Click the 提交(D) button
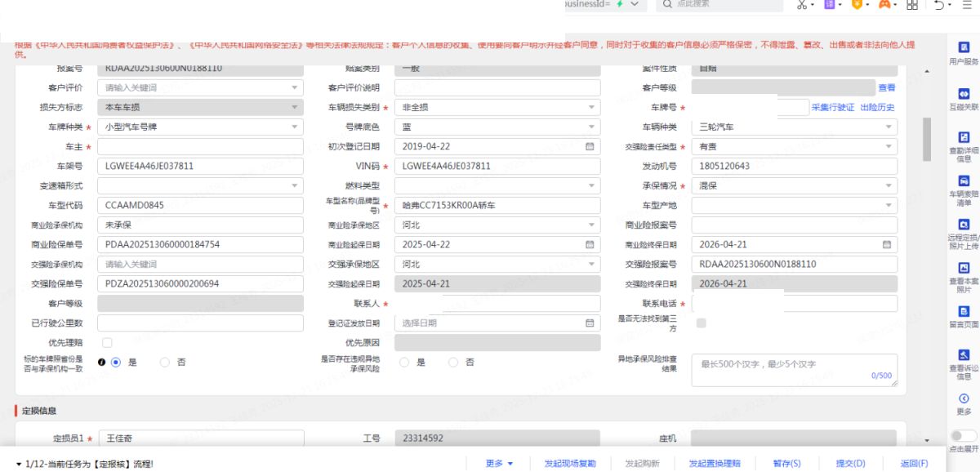 point(849,464)
